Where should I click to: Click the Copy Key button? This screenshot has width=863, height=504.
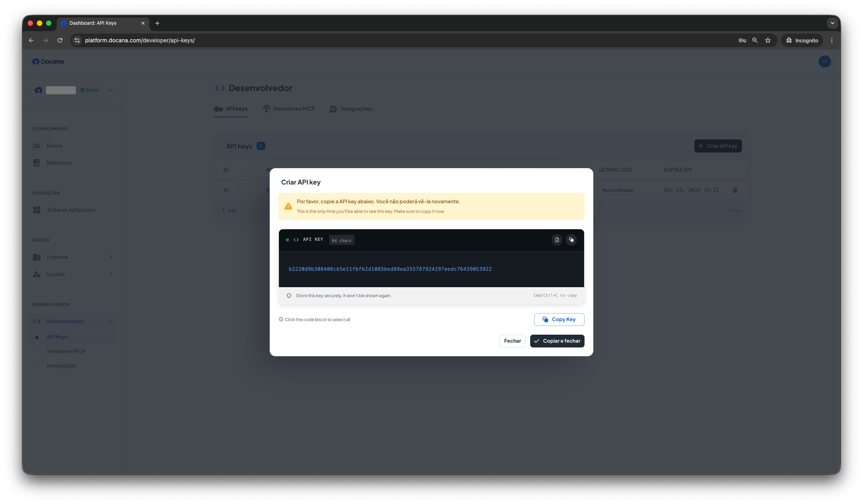point(559,319)
